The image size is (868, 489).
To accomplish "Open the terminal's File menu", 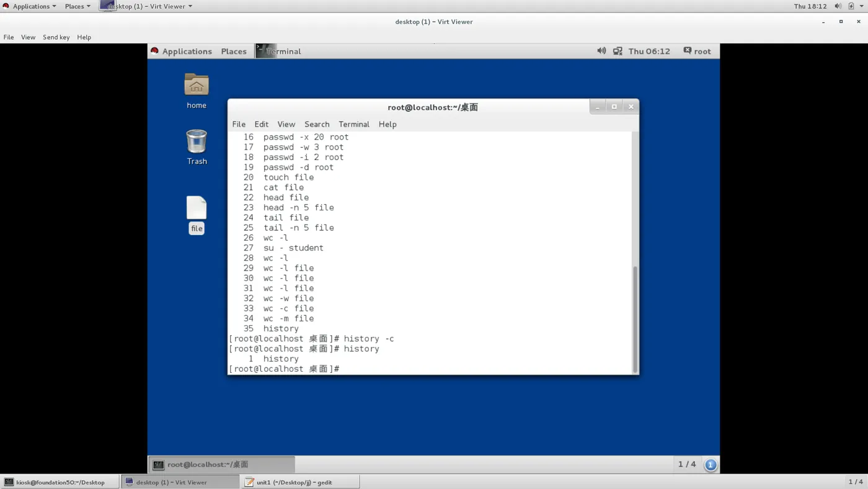I will point(239,124).
